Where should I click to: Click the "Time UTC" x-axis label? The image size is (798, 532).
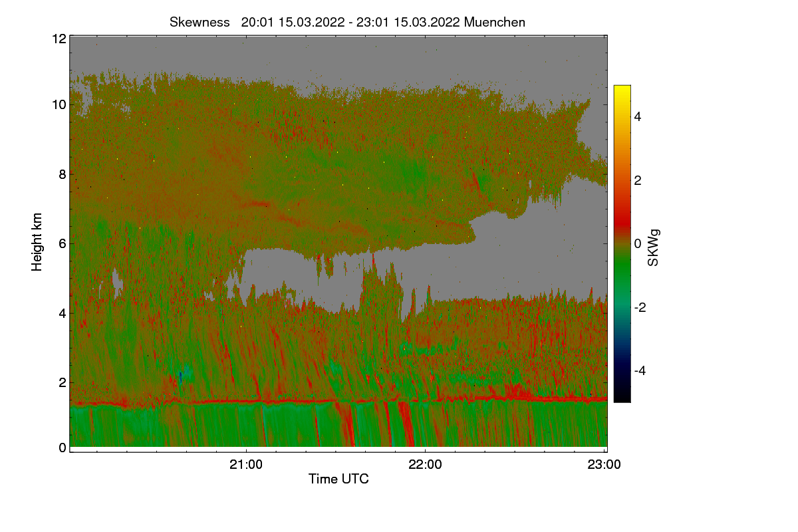(338, 479)
